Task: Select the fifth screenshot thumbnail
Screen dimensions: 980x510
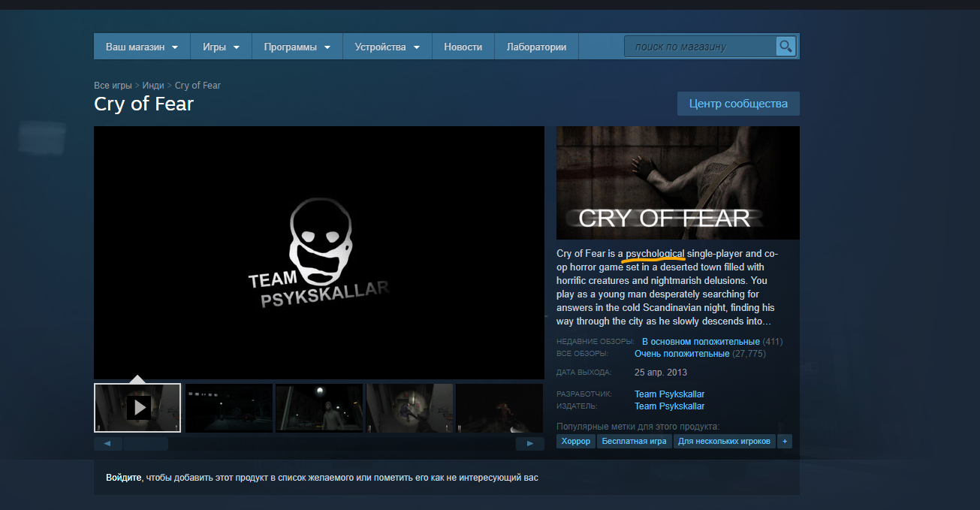Action: pyautogui.click(x=499, y=408)
